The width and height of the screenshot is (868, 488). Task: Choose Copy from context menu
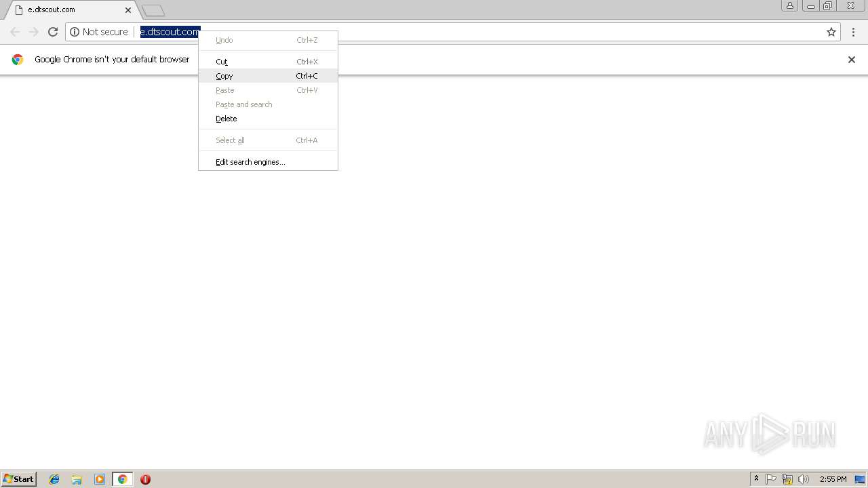pyautogui.click(x=268, y=76)
